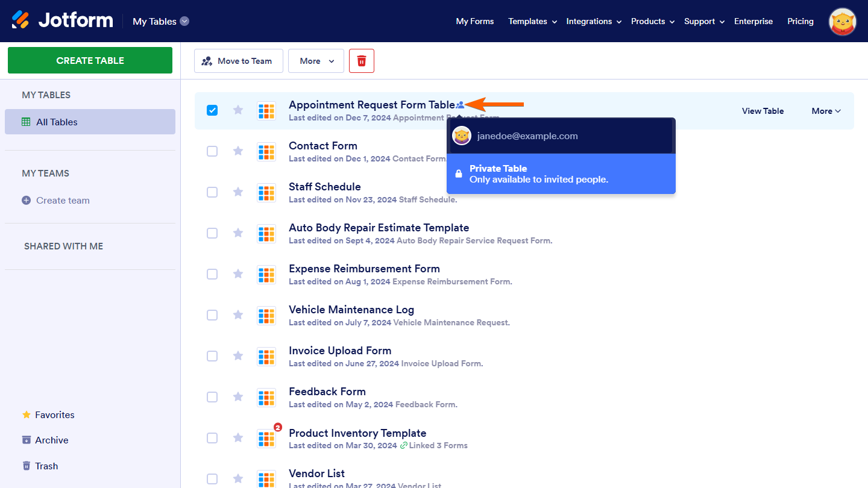868x488 pixels.
Task: Select All Tables in sidebar
Action: [57, 122]
